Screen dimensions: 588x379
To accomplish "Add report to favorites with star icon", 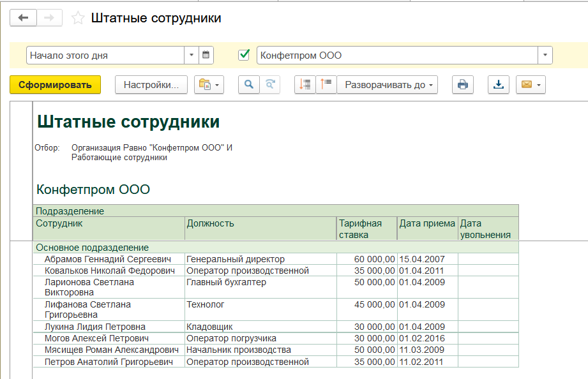I will coord(78,18).
